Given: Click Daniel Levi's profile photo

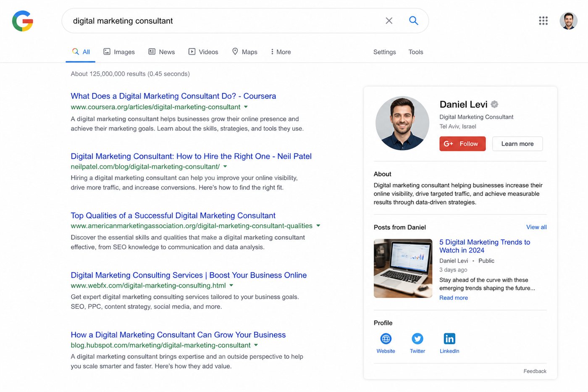Looking at the screenshot, I should 402,123.
